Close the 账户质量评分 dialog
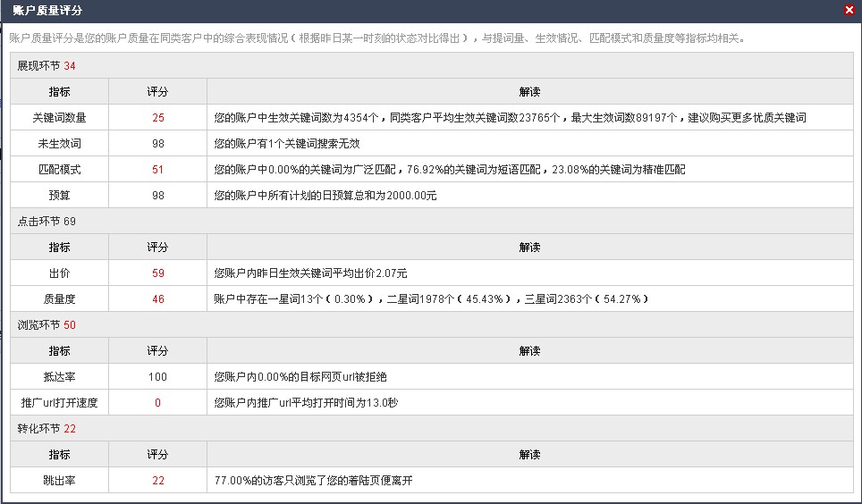 [x=849, y=10]
